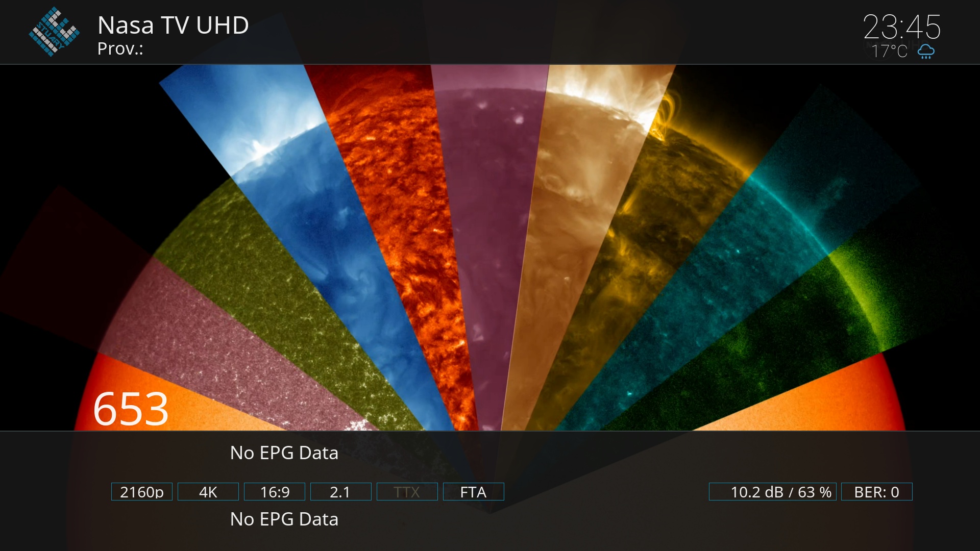
Task: Click the 4K badge in info bar
Action: [208, 492]
